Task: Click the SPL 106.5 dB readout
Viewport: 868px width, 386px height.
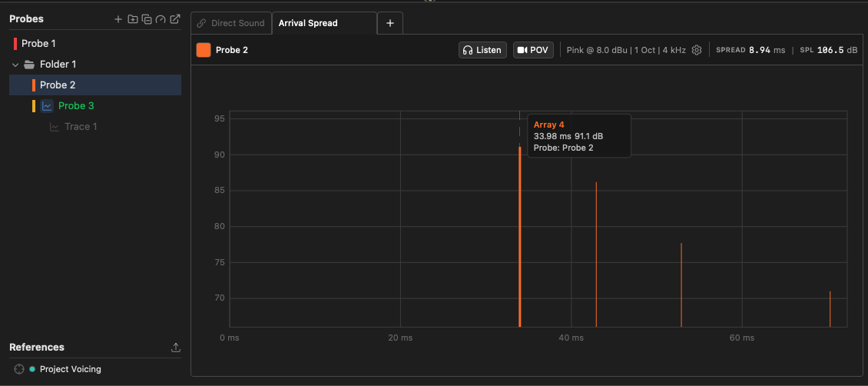Action: [829, 50]
